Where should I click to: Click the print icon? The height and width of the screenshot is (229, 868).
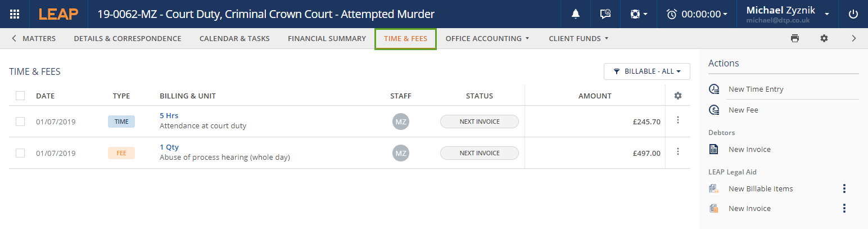(795, 38)
